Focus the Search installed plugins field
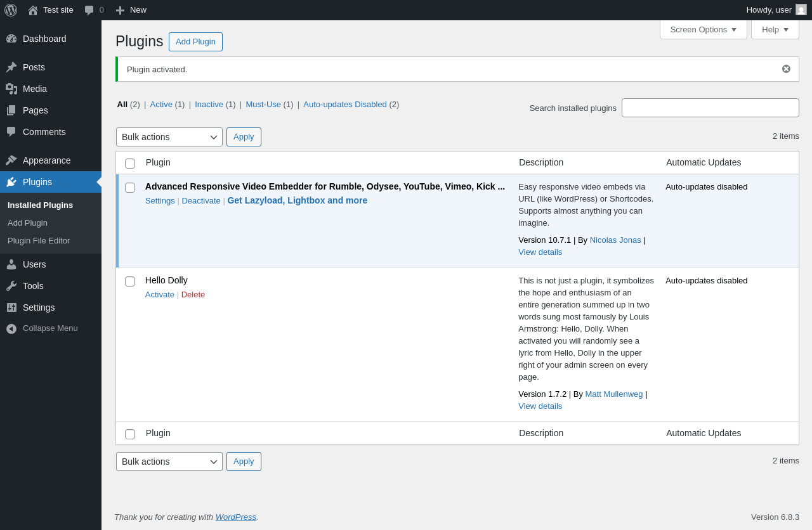This screenshot has height=530, width=812. click(710, 108)
